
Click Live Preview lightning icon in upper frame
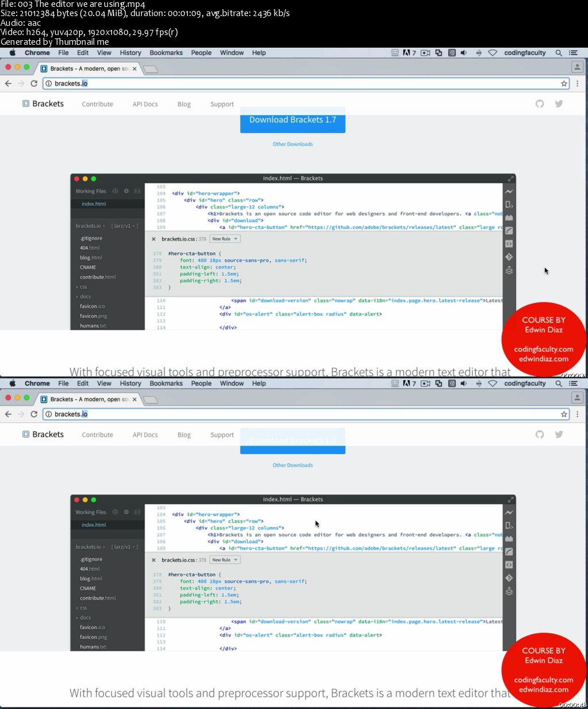click(509, 191)
